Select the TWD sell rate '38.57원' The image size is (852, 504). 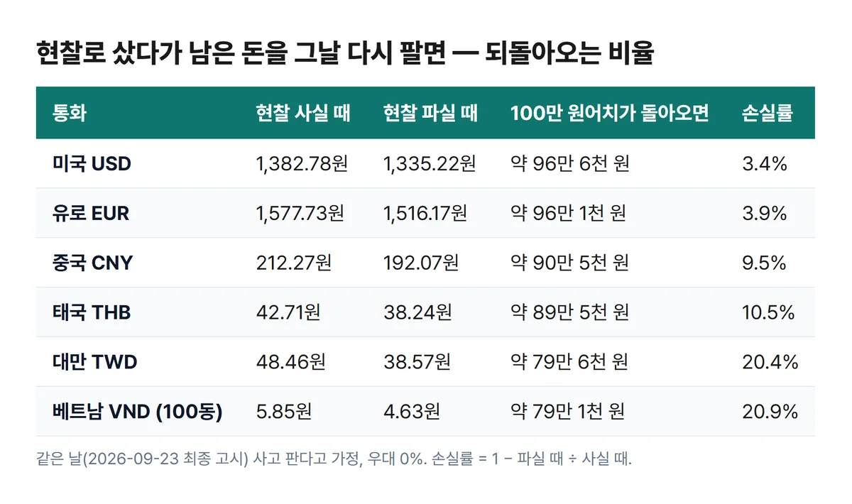click(x=417, y=362)
